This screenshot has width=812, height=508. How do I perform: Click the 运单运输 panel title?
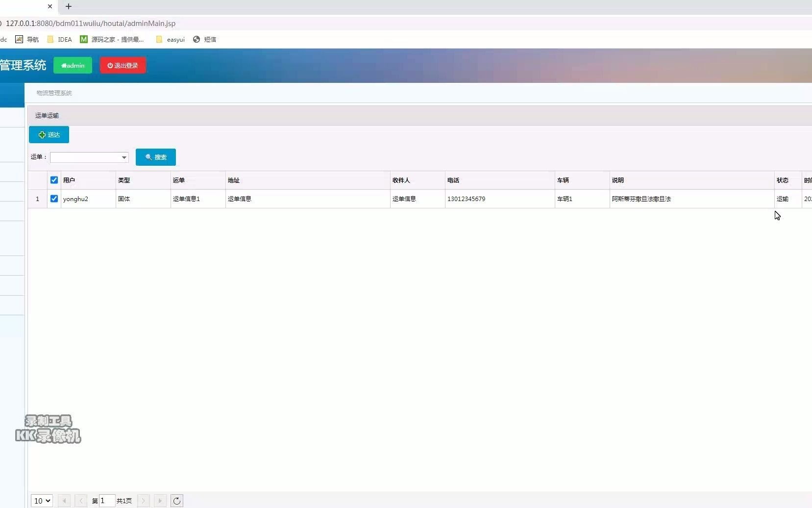(47, 116)
